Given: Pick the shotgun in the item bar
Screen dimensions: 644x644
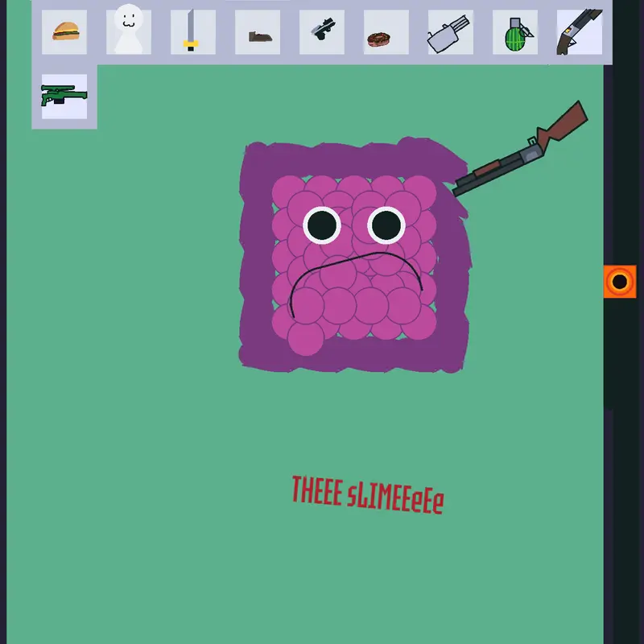Looking at the screenshot, I should pos(580,32).
